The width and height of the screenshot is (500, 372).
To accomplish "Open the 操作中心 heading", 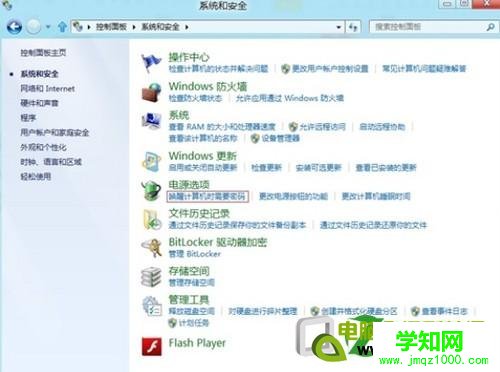I will (x=189, y=57).
